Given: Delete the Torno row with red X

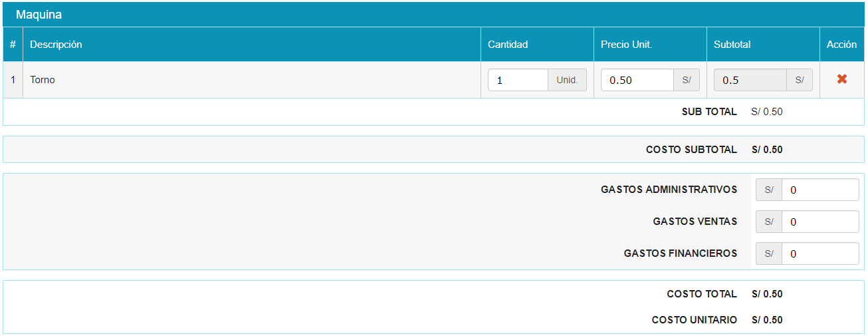Looking at the screenshot, I should (x=841, y=79).
